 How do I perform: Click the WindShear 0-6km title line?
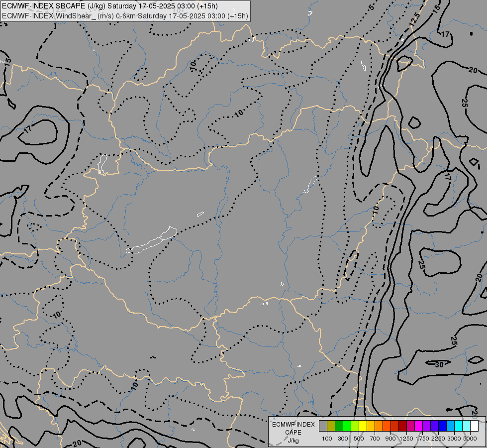125,16
